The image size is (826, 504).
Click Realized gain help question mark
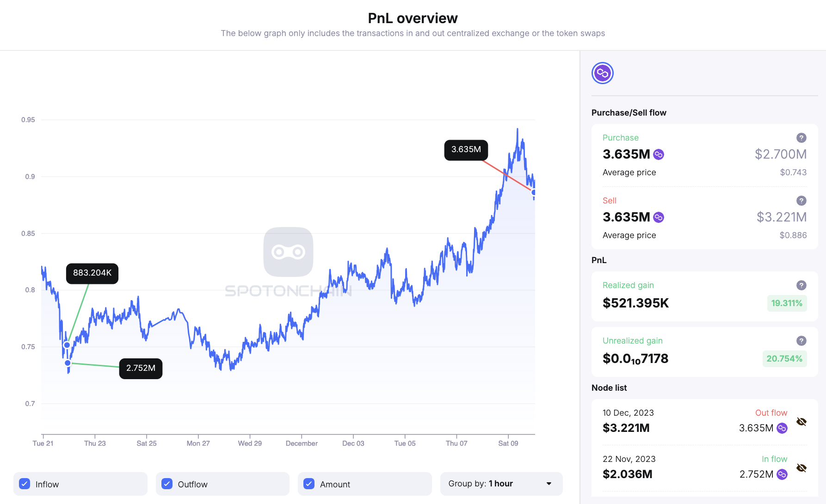[x=801, y=285]
